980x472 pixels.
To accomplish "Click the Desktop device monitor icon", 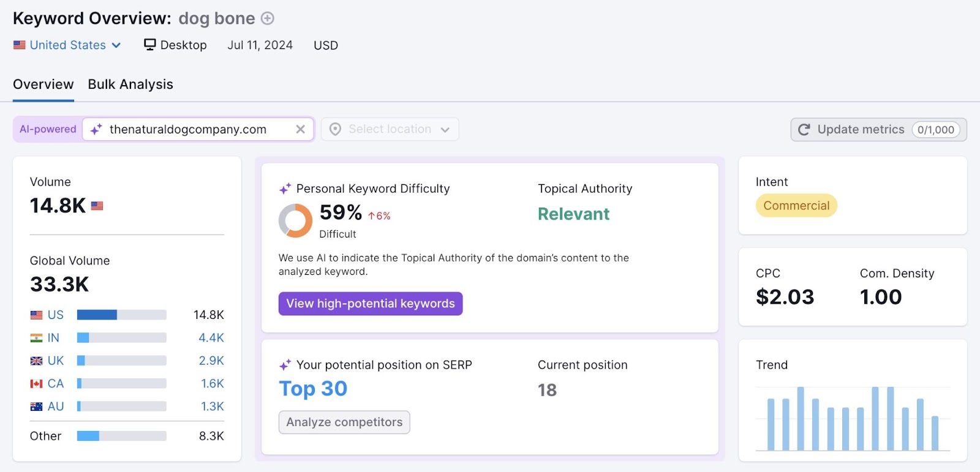I will pos(149,45).
